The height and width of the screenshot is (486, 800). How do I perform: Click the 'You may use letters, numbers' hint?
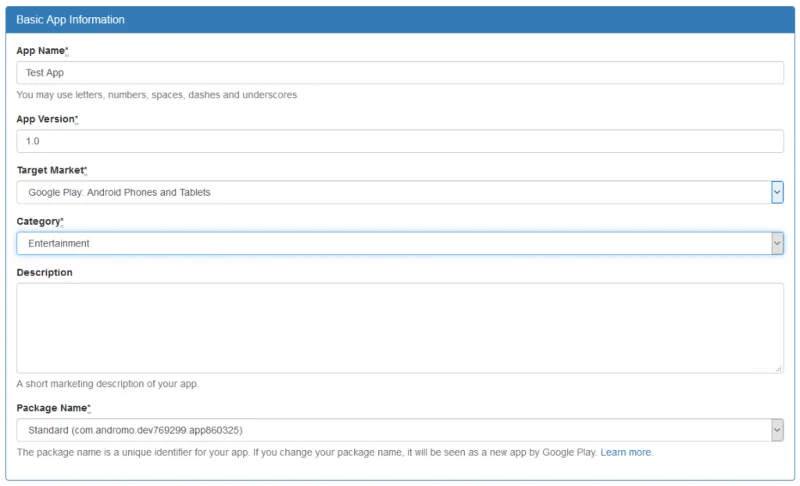click(x=158, y=95)
